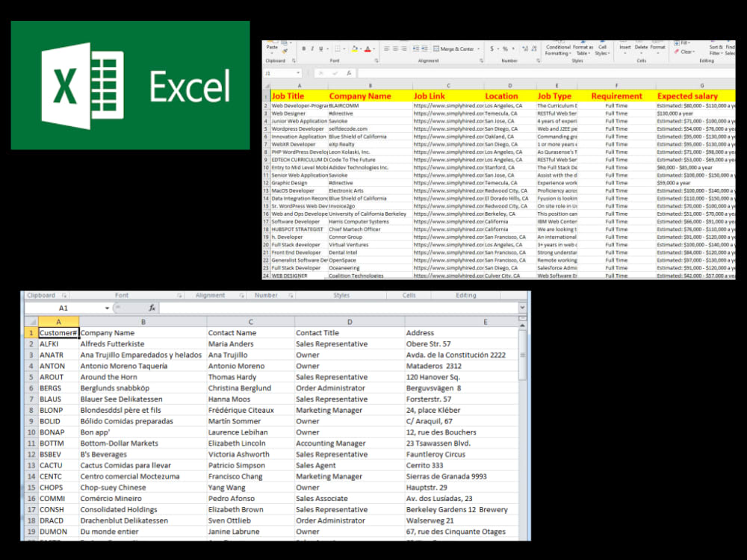Select the Expected salary header cell
Viewport: 747px width, 560px height.
(x=695, y=96)
